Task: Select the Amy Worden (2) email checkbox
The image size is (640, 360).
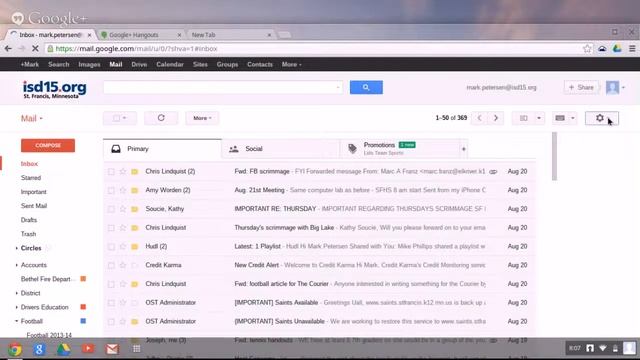Action: 111,190
